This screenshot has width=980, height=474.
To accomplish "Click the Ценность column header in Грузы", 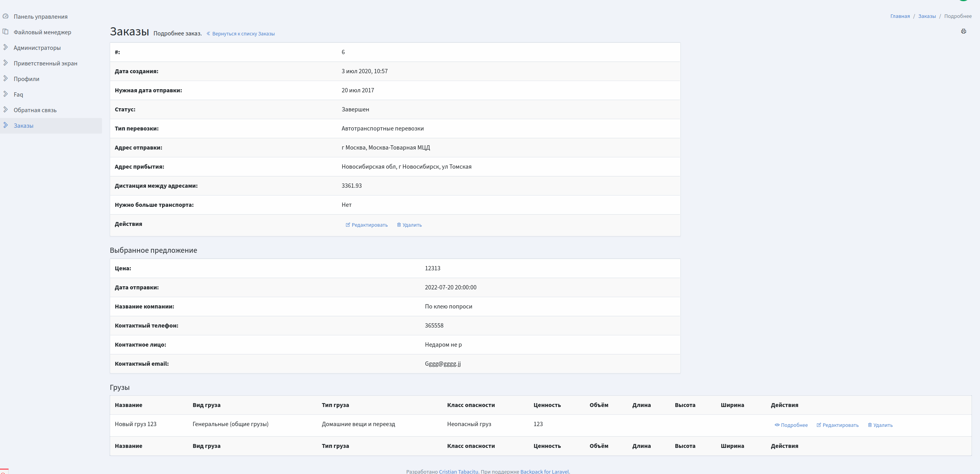I will tap(547, 405).
